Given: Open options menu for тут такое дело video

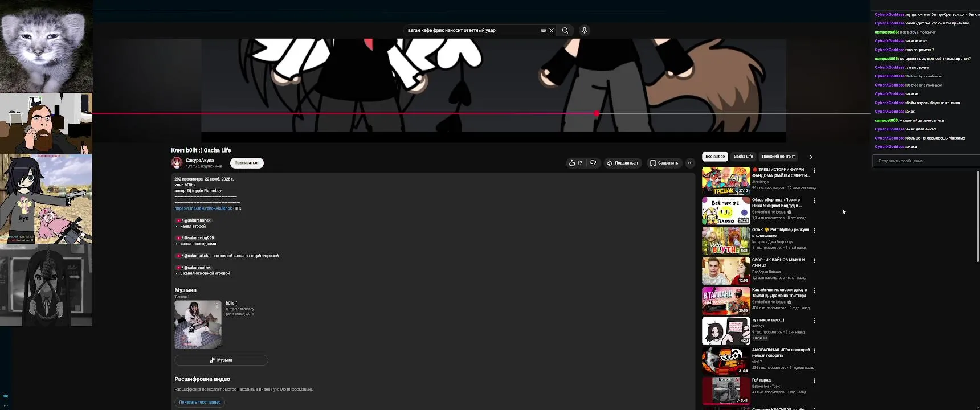Looking at the screenshot, I should (x=814, y=321).
